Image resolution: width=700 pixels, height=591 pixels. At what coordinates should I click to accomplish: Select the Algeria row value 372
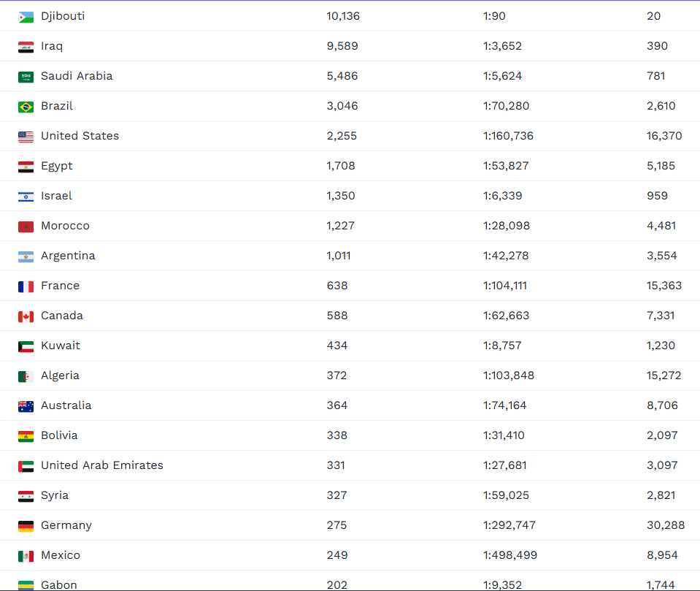point(336,375)
